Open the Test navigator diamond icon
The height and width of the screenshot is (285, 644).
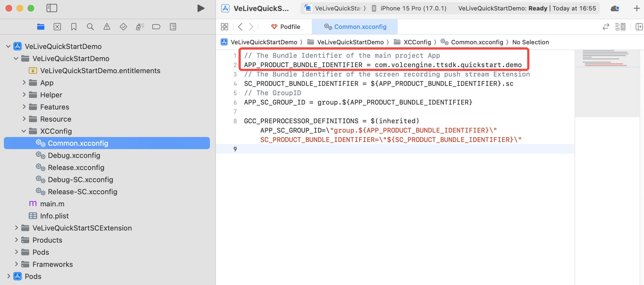[123, 27]
